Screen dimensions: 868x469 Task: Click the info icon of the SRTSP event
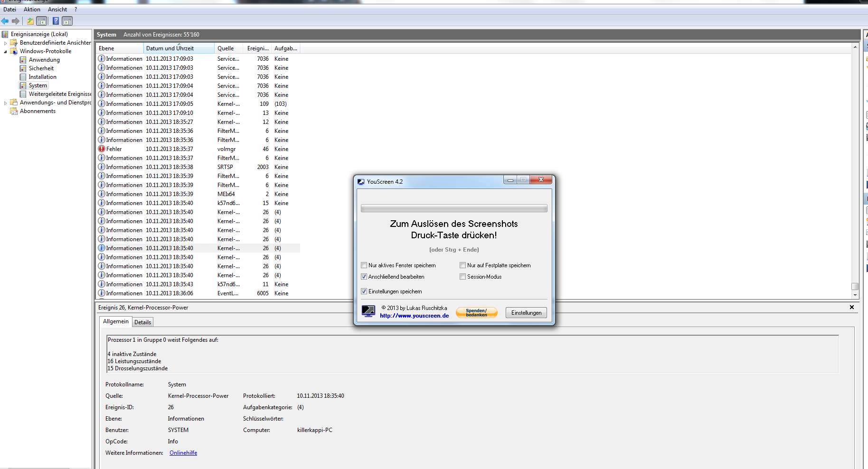(102, 167)
